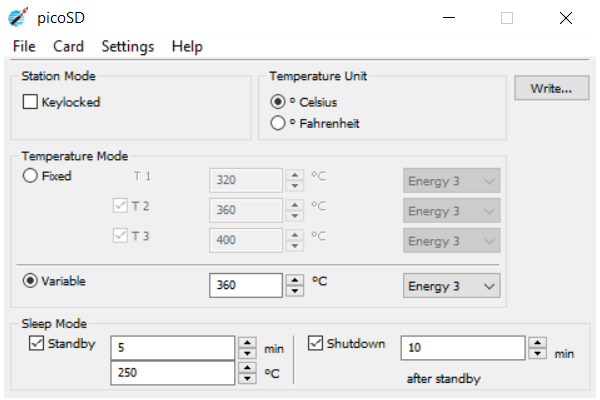Select the Fixed temperature mode

click(x=30, y=176)
